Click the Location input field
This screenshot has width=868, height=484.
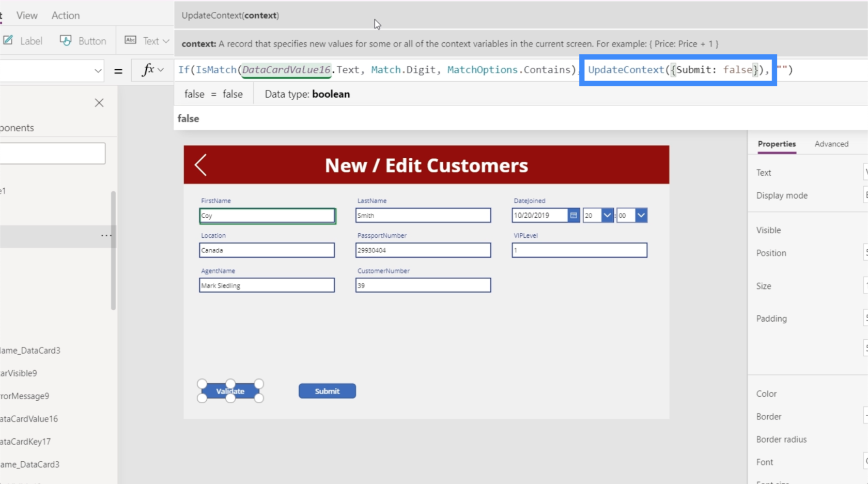[267, 250]
